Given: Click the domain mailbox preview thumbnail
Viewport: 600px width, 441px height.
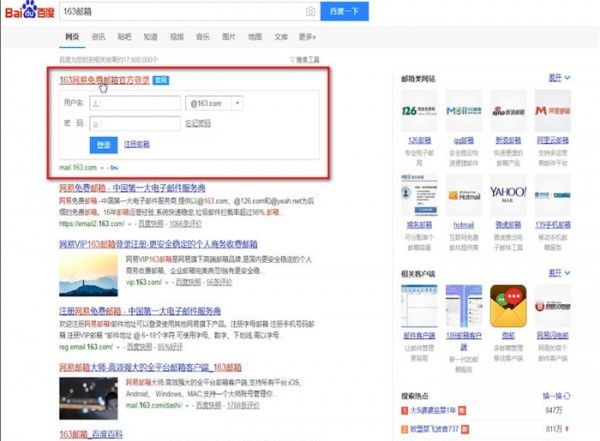Looking at the screenshot, I should coord(419,196).
